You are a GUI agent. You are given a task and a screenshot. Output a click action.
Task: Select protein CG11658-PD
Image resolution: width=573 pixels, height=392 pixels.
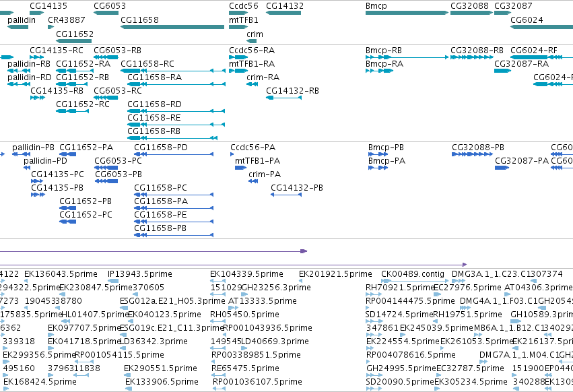(x=174, y=154)
